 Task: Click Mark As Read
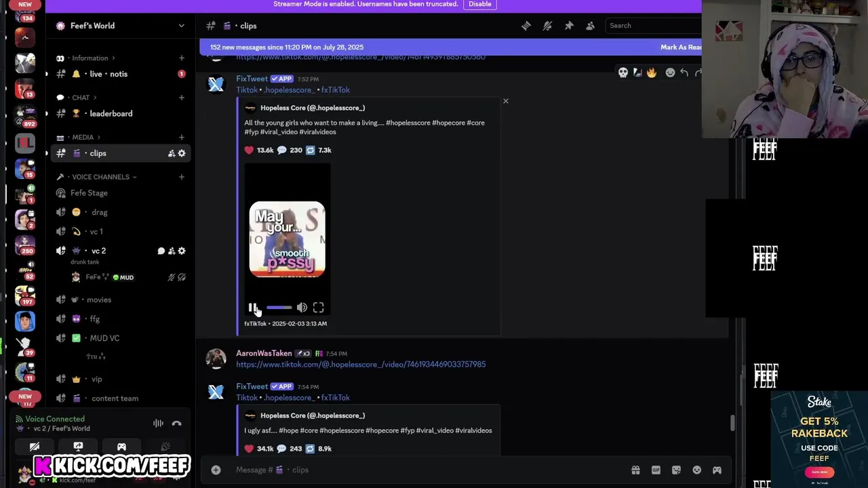(681, 47)
